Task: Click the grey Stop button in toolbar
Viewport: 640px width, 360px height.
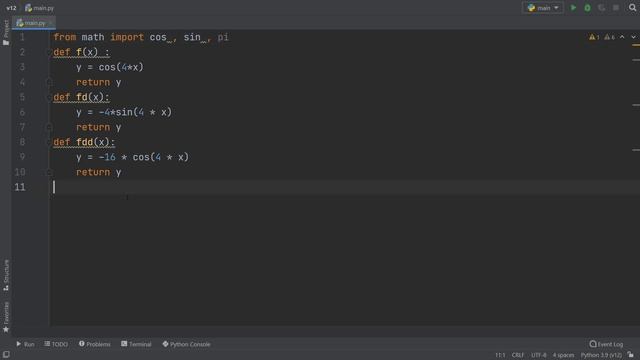Action: (616, 8)
